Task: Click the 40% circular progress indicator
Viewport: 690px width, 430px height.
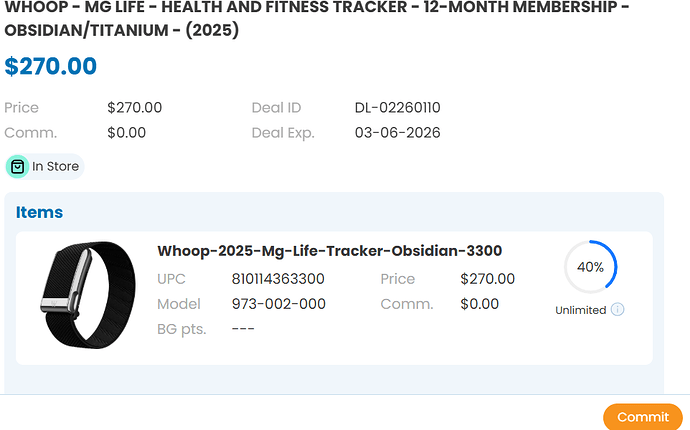Action: click(x=591, y=267)
